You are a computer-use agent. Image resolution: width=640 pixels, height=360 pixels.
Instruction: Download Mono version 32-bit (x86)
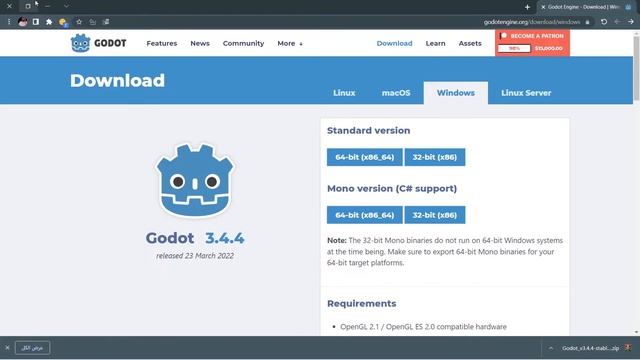[x=435, y=215]
